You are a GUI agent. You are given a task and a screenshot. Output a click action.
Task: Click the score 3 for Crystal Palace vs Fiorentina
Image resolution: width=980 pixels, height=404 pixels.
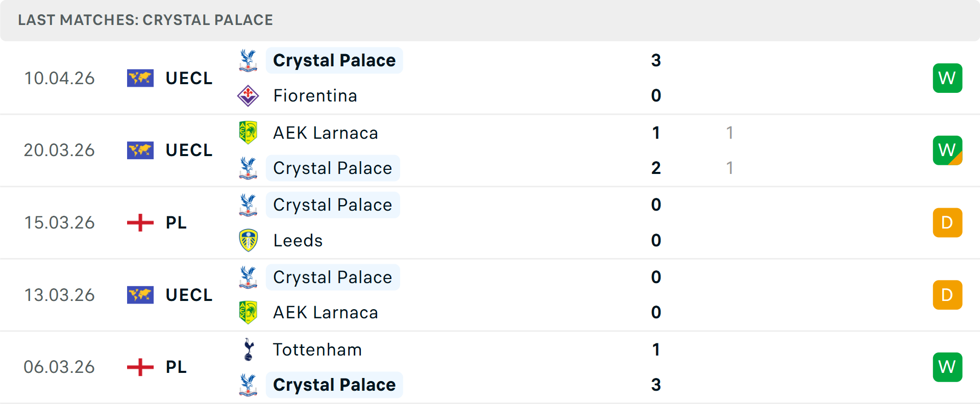point(656,60)
